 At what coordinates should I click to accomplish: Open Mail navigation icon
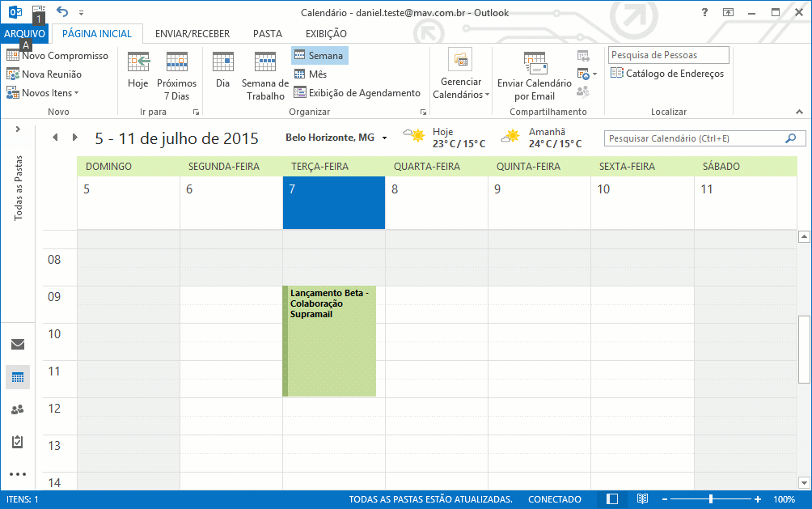click(x=18, y=344)
